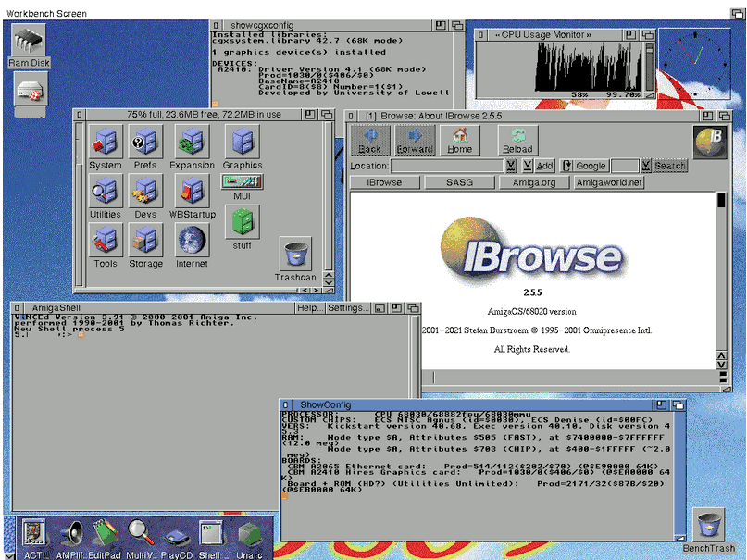Open the MUI drawer icon
This screenshot has height=560, width=747.
point(242,183)
